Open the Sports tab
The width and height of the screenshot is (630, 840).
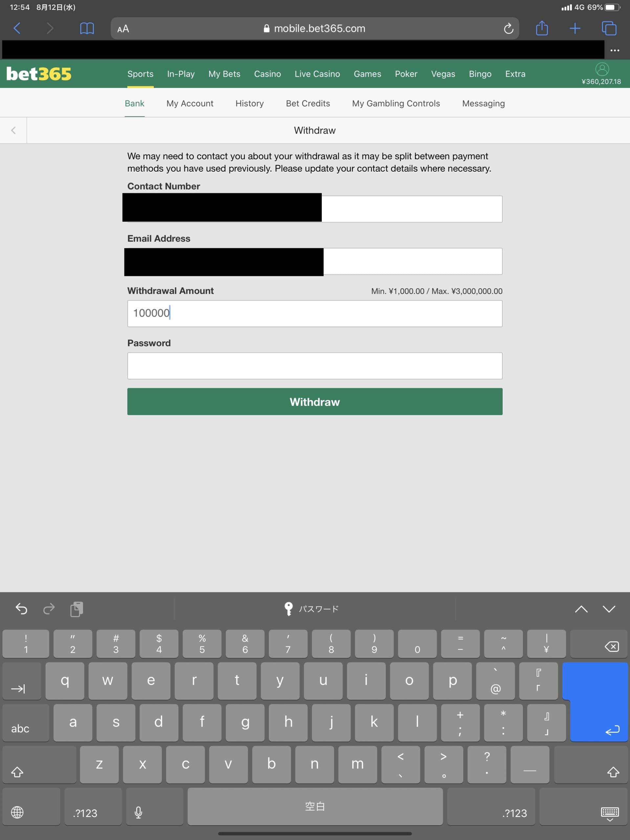click(x=140, y=74)
